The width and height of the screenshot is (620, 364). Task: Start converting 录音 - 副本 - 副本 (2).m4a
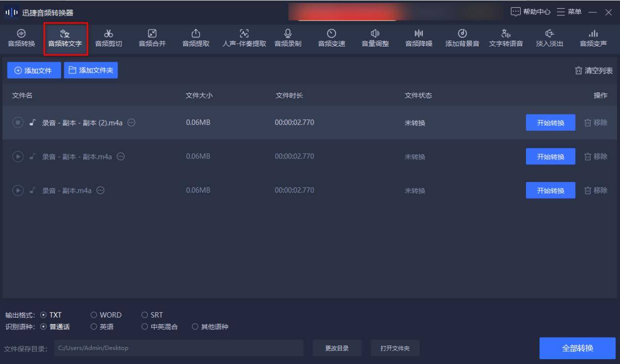coord(550,123)
